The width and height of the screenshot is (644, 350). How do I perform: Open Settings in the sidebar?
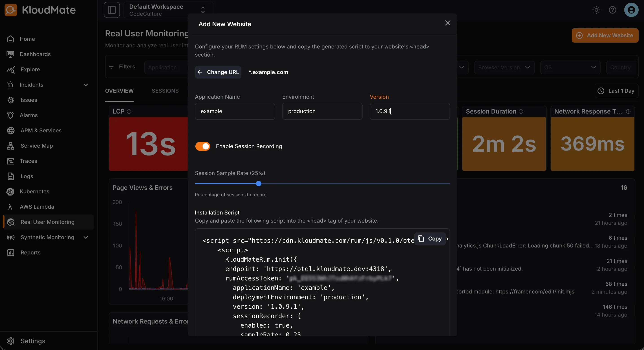pos(48,341)
